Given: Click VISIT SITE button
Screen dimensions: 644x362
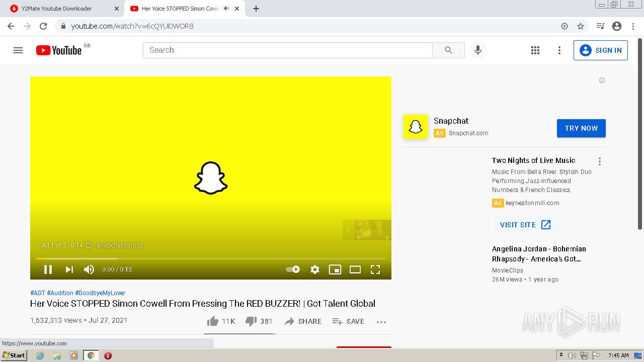Looking at the screenshot, I should (x=525, y=225).
